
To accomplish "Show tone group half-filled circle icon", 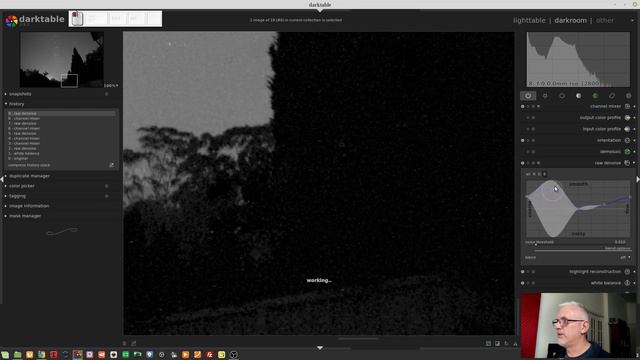I will 578,96.
